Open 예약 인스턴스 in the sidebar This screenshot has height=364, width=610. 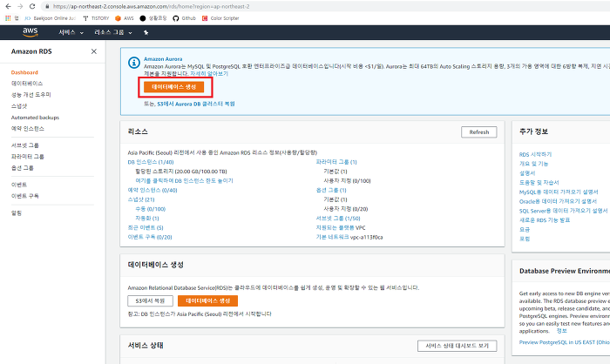pyautogui.click(x=28, y=129)
